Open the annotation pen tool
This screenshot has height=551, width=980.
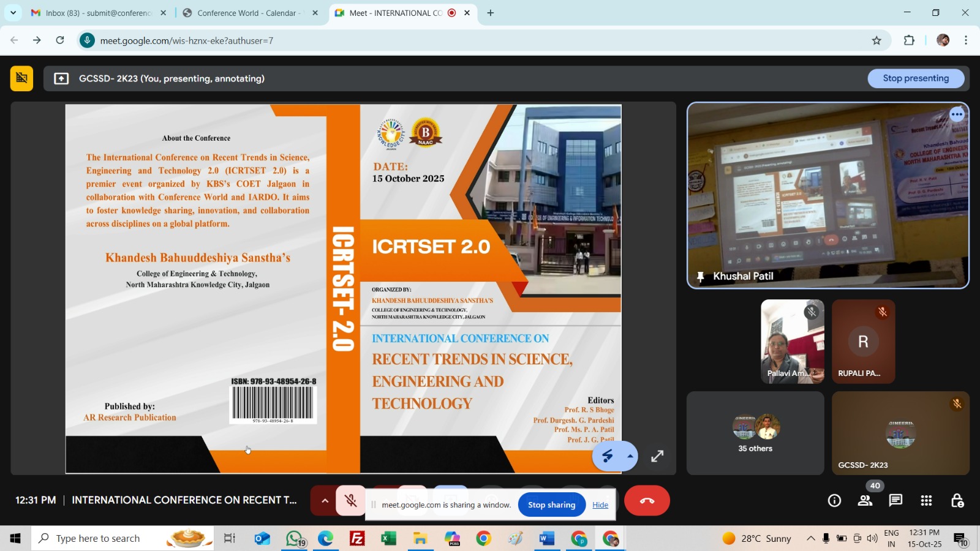(x=607, y=456)
